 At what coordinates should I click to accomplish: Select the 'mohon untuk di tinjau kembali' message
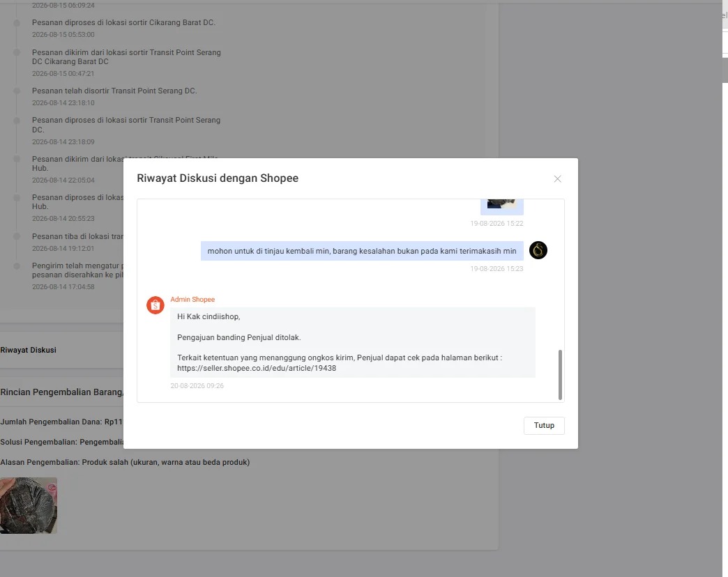(x=362, y=251)
